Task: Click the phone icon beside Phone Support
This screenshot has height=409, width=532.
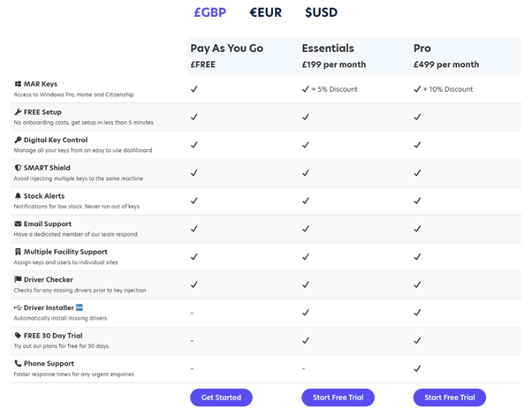Action: (x=18, y=363)
